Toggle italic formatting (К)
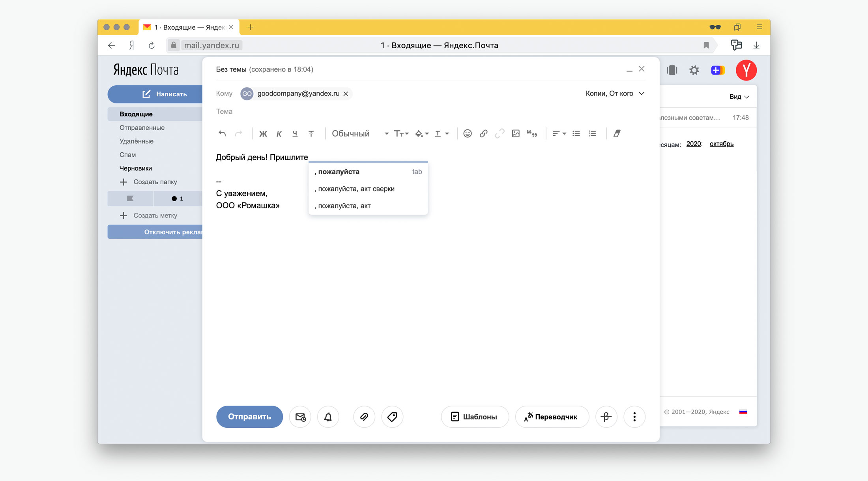This screenshot has width=868, height=481. click(x=279, y=134)
